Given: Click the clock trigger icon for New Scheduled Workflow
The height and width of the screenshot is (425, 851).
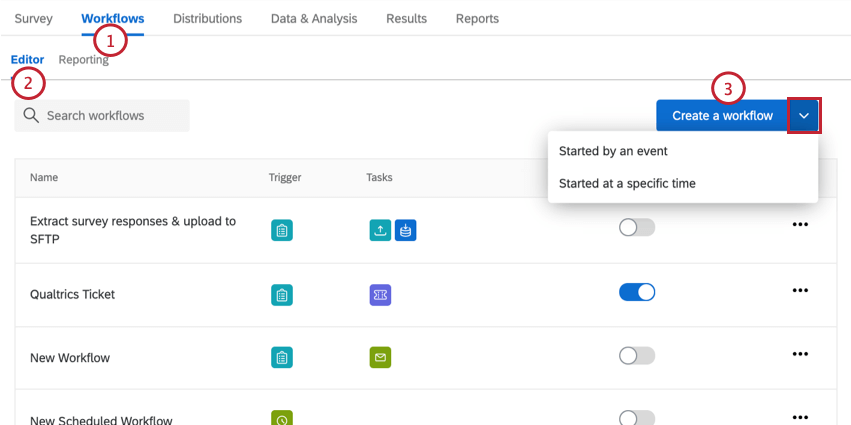Looking at the screenshot, I should pyautogui.click(x=282, y=418).
